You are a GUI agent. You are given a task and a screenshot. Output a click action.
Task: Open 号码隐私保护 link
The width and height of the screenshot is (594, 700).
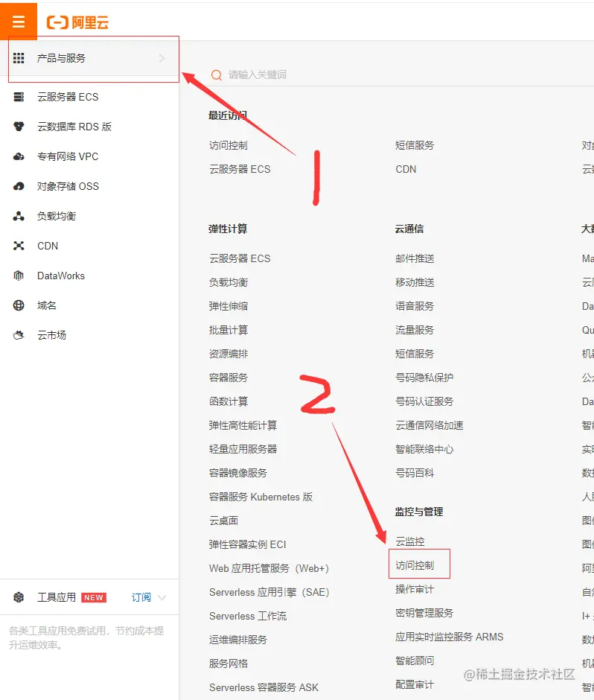pos(424,378)
